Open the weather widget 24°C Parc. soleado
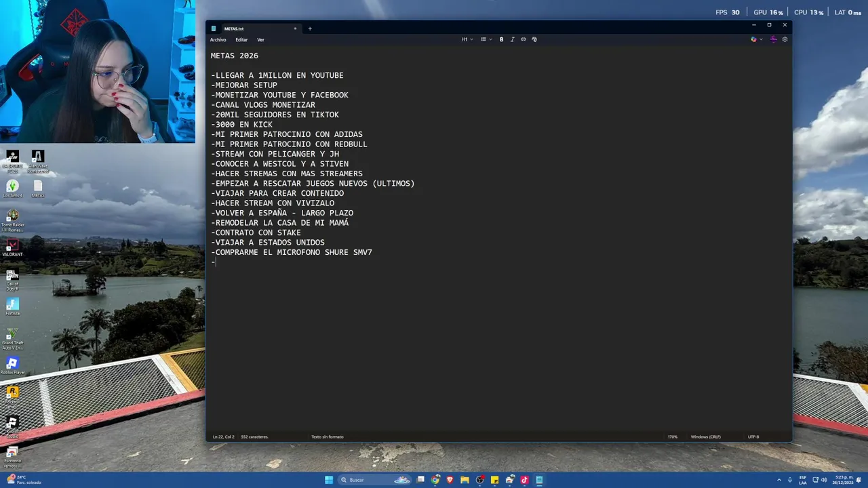The height and width of the screenshot is (488, 868). [x=24, y=480]
